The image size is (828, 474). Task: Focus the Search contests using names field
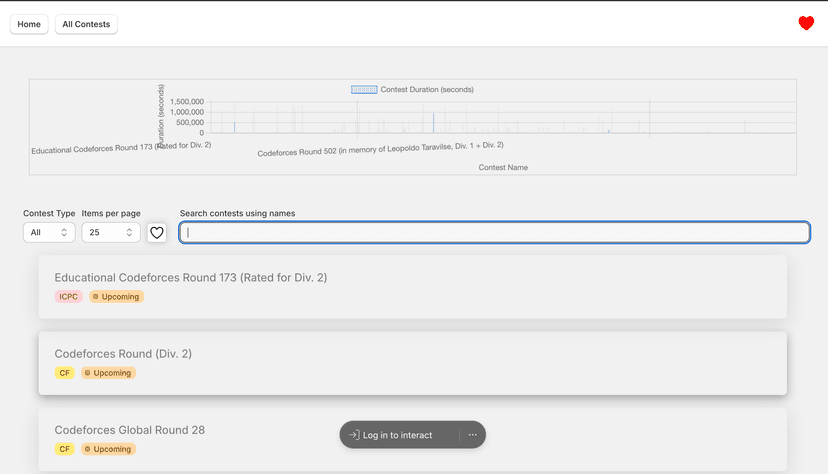tap(495, 232)
